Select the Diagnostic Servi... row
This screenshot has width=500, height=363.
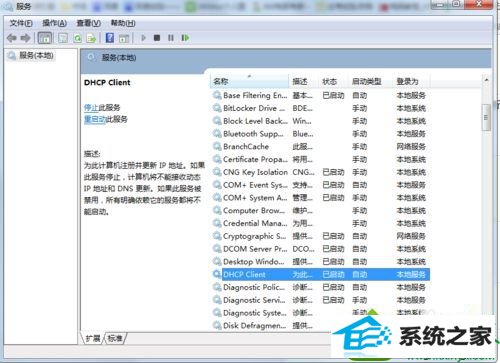[321, 300]
